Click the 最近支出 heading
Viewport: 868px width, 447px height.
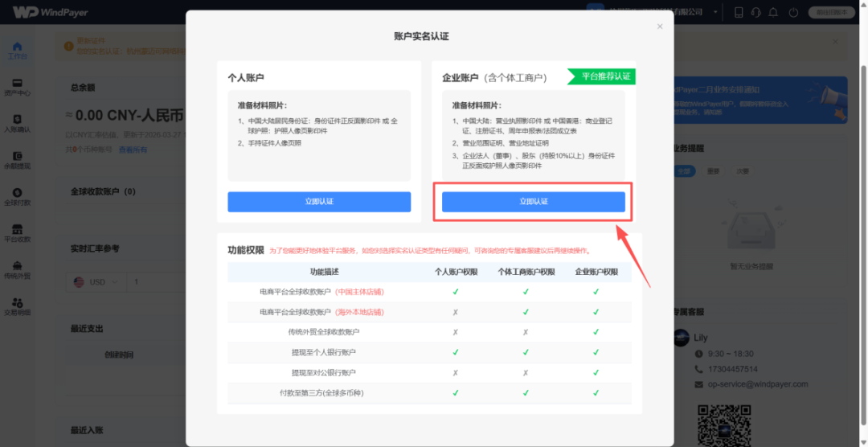click(x=87, y=329)
